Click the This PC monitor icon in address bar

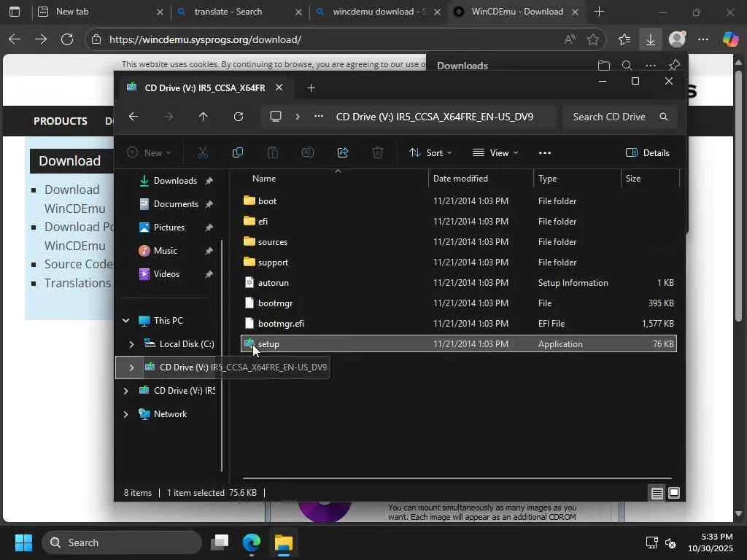(275, 117)
